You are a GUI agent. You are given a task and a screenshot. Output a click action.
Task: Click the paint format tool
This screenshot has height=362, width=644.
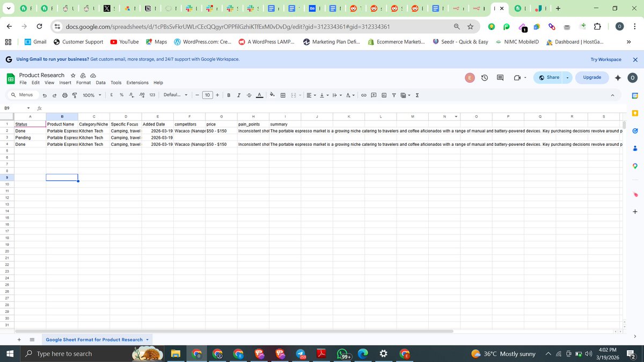click(x=75, y=95)
